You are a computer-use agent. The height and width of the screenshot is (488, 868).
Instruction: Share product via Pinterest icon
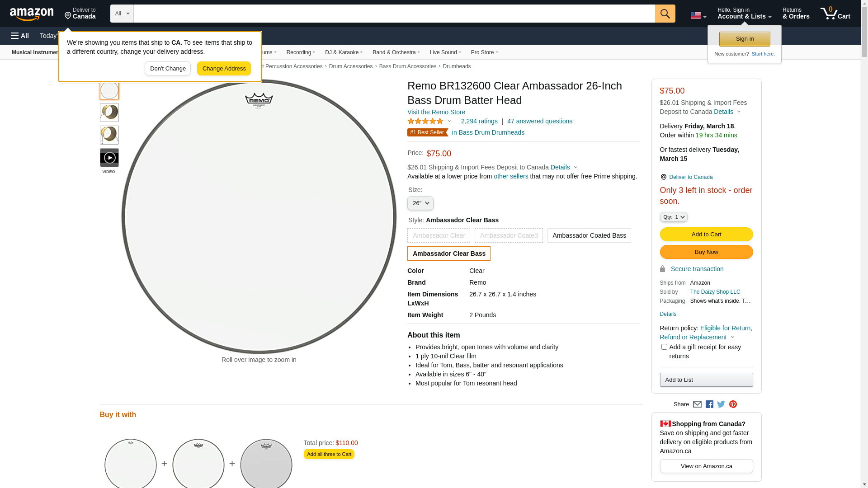(733, 404)
